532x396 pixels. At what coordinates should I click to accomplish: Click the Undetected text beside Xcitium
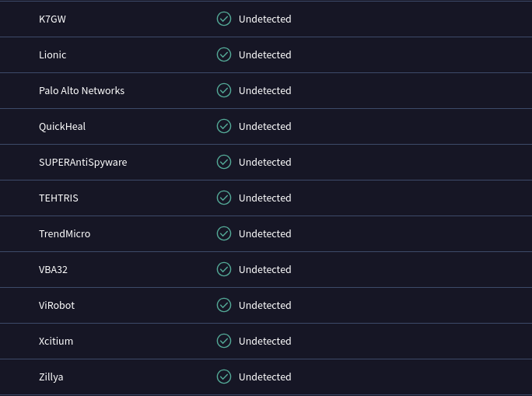[265, 341]
